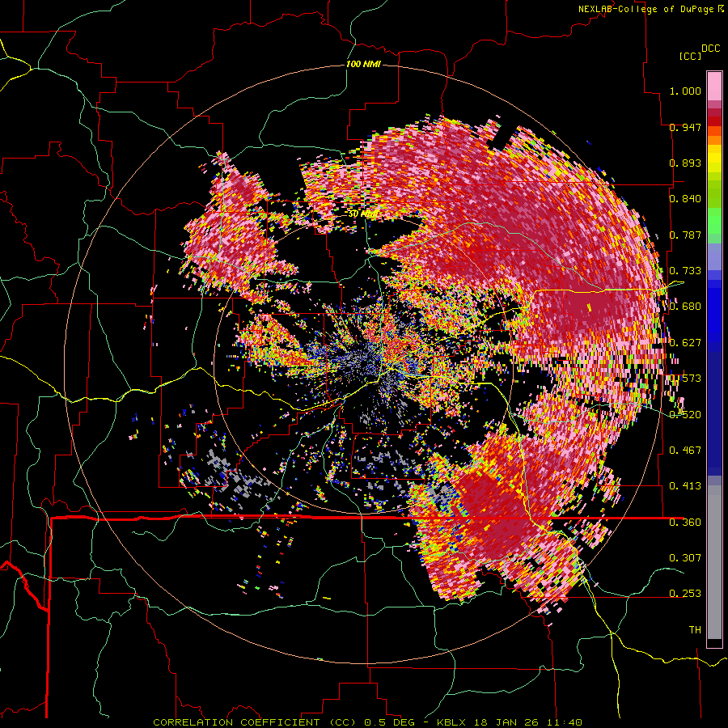Click the Correlation Coefficient caption text
This screenshot has width=728, height=728.
tap(367, 722)
